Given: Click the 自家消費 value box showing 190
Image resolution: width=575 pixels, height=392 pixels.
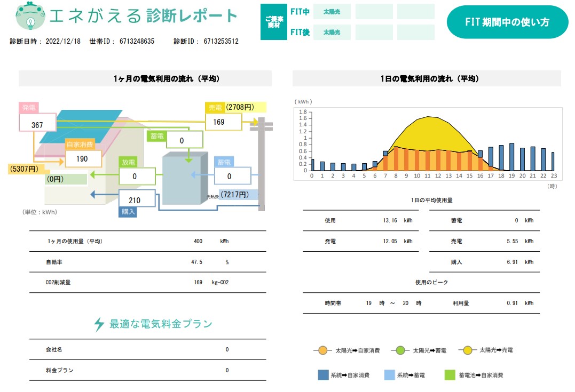Looking at the screenshot, I should (x=83, y=159).
